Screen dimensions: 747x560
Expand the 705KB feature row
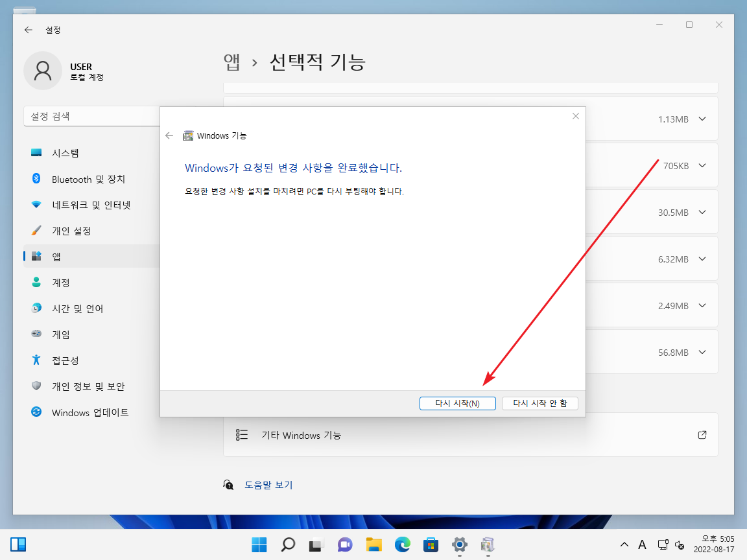tap(702, 166)
